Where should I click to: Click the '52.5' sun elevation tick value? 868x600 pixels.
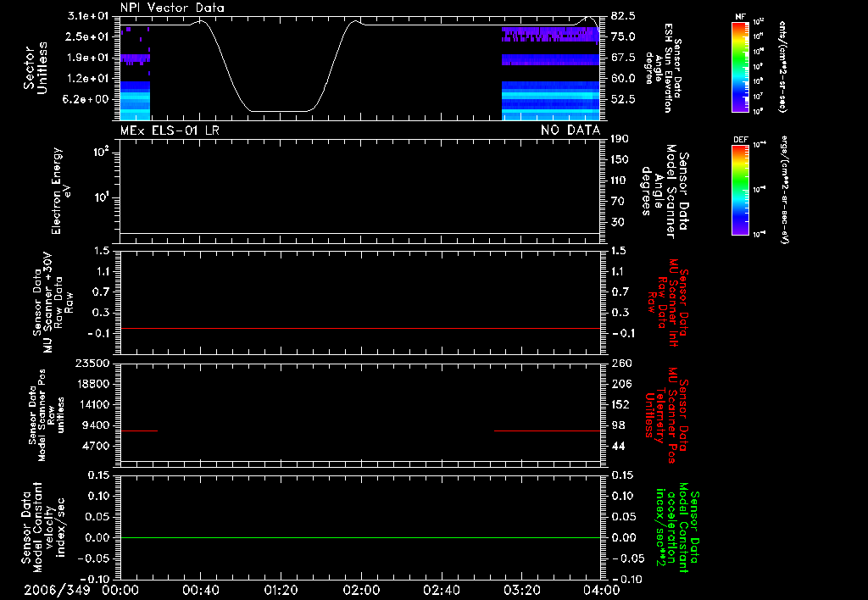coord(623,100)
